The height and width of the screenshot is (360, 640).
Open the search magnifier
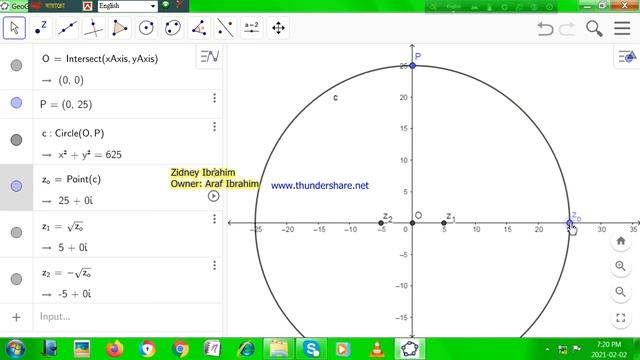(x=594, y=29)
